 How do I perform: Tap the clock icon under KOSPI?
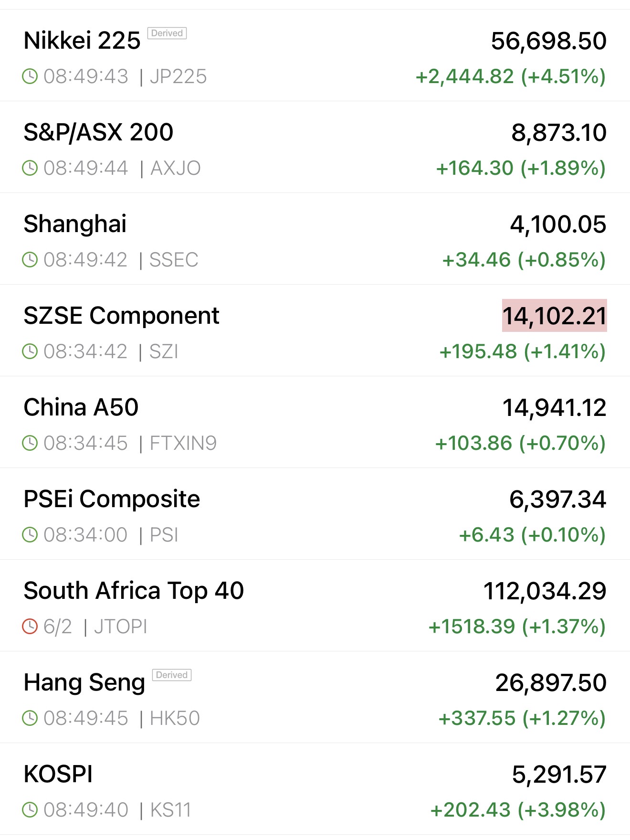pyautogui.click(x=30, y=810)
